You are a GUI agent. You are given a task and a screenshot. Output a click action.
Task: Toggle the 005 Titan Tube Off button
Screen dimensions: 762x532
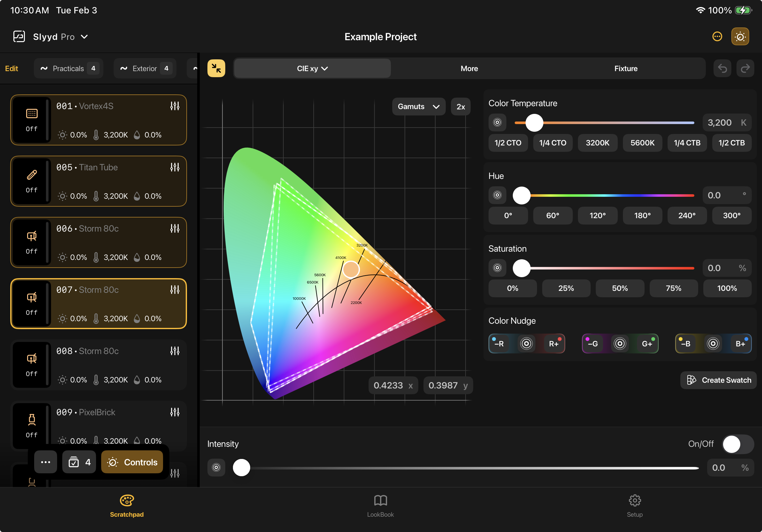32,181
